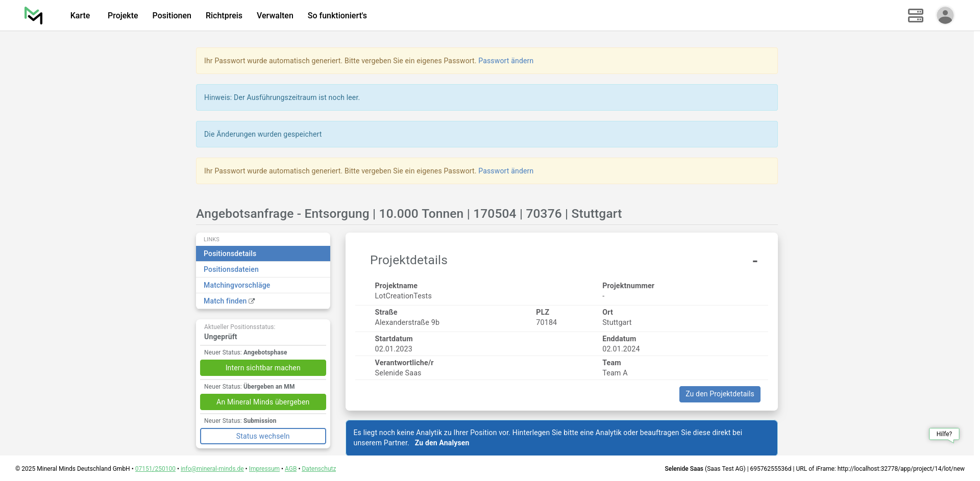Click An Mineral Minds übergeben button
980x481 pixels.
[263, 402]
